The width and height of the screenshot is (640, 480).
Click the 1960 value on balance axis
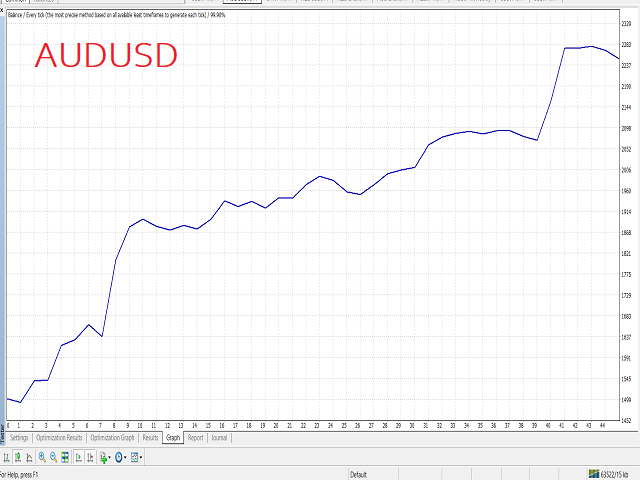[626, 191]
